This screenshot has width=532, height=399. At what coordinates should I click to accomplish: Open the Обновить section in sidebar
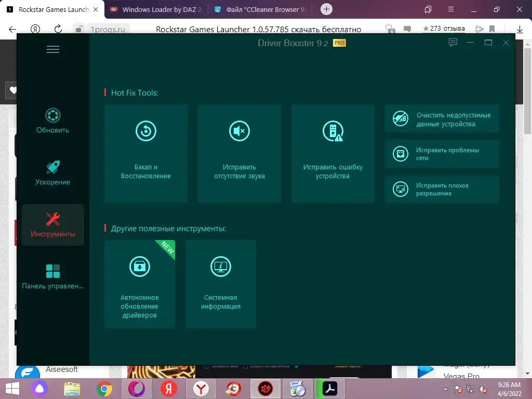coord(52,121)
